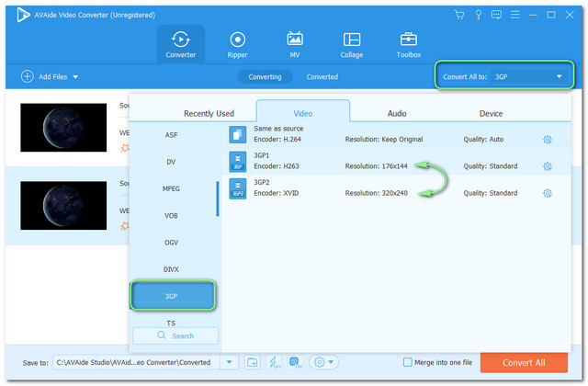Expand the Convert All to dropdown

click(x=559, y=77)
